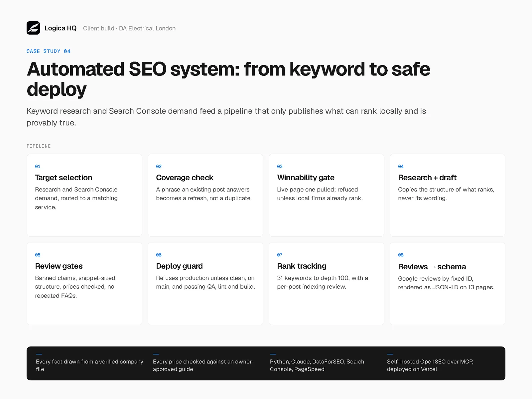Click 'Research and Search Console demand' description

(x=76, y=198)
